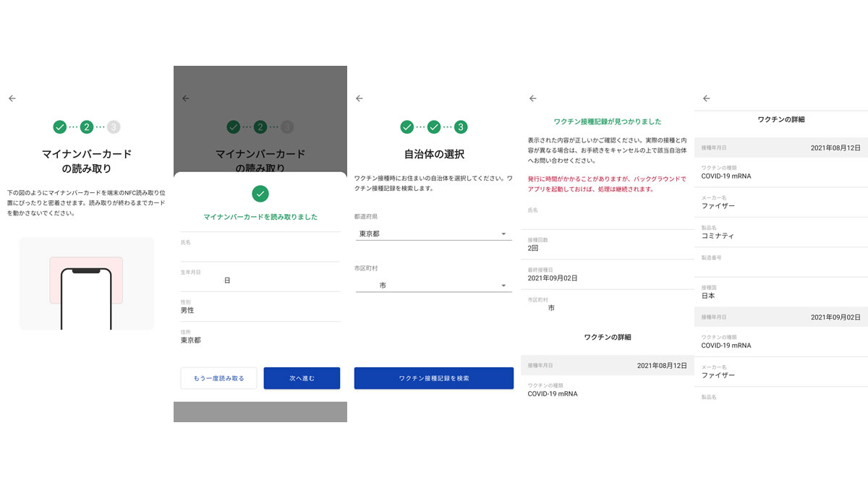Screen dimensions: 868x488
Task: Click green checkmark in card-read success dialog
Action: 260,194
